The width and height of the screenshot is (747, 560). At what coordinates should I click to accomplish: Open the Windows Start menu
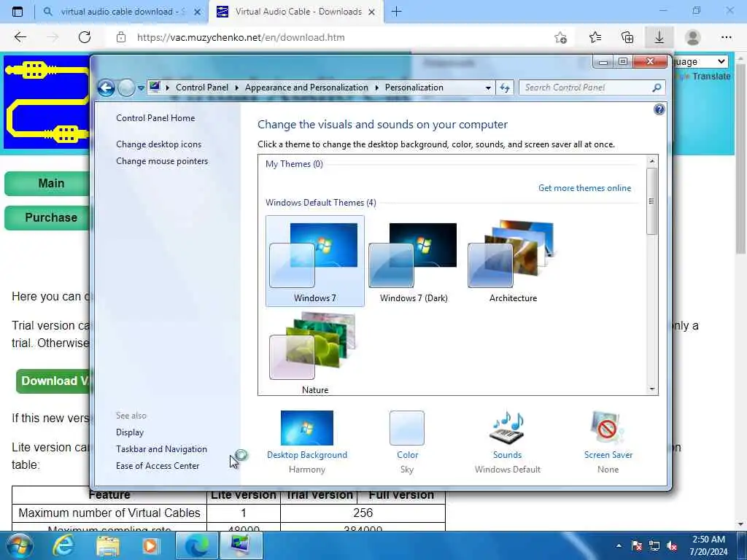20,545
